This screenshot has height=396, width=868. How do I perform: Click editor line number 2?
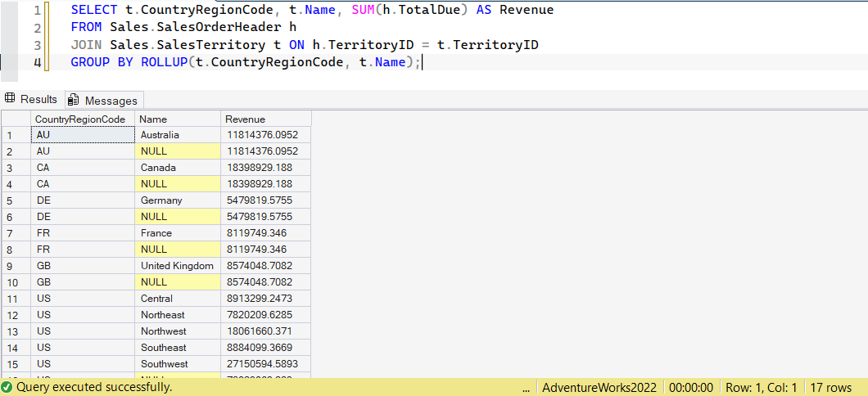tap(37, 28)
